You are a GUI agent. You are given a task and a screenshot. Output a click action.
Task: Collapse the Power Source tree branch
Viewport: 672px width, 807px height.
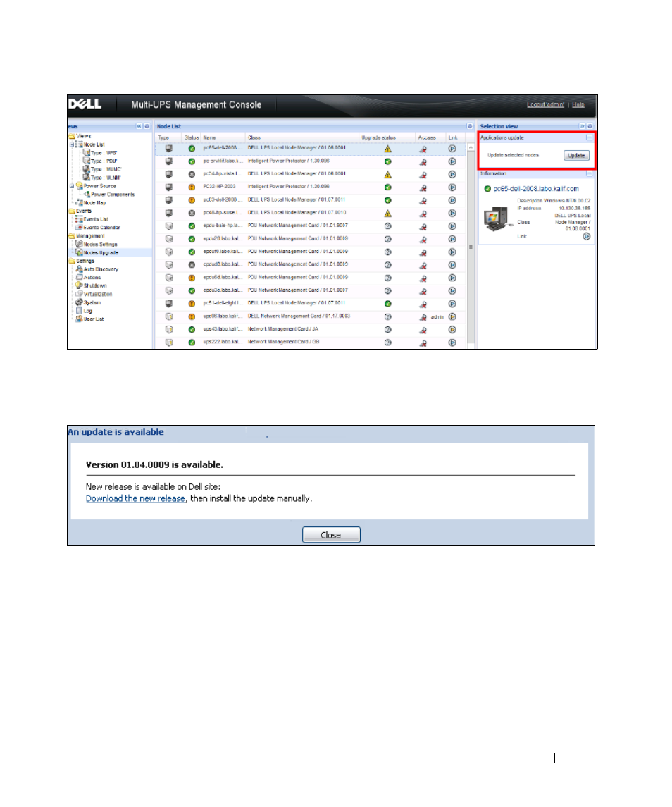72,186
